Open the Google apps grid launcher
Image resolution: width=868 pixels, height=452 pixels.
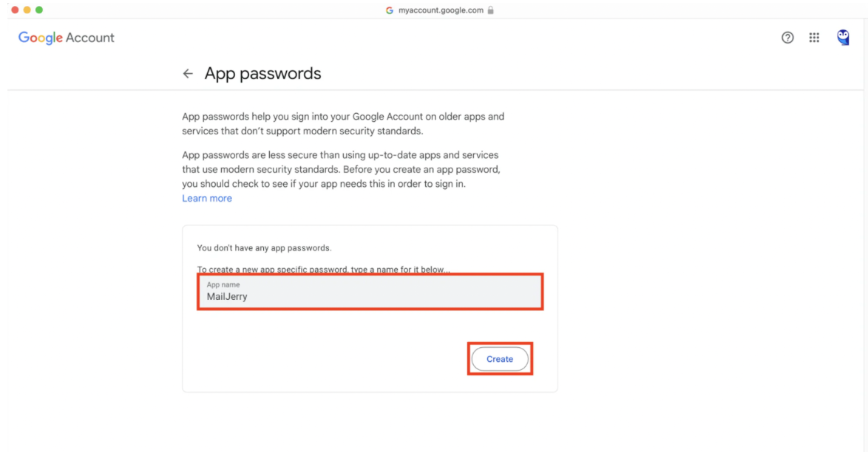tap(814, 38)
